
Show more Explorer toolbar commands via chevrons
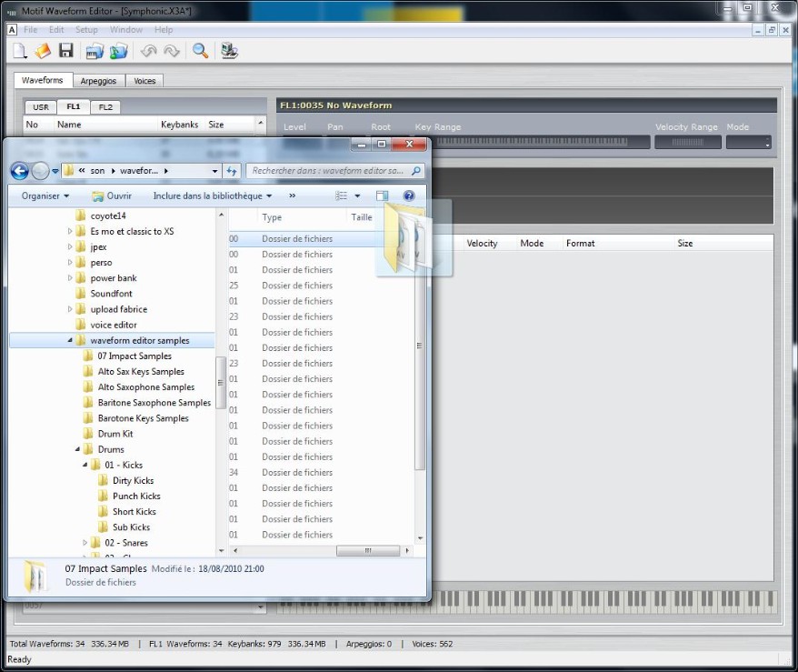[x=292, y=196]
